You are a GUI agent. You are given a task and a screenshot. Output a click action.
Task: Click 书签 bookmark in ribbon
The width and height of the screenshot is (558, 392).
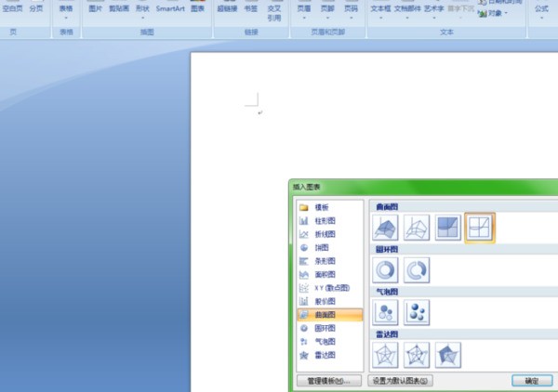click(250, 8)
